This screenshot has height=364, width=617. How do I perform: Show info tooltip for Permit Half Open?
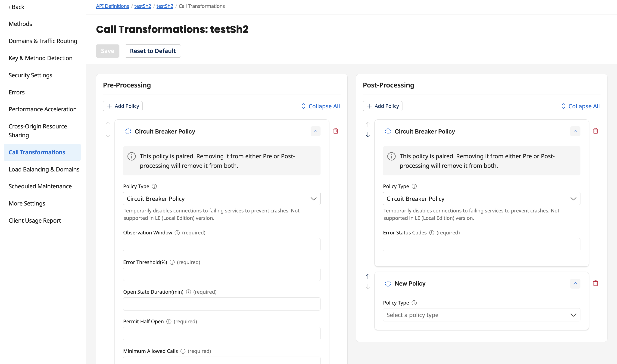click(169, 321)
